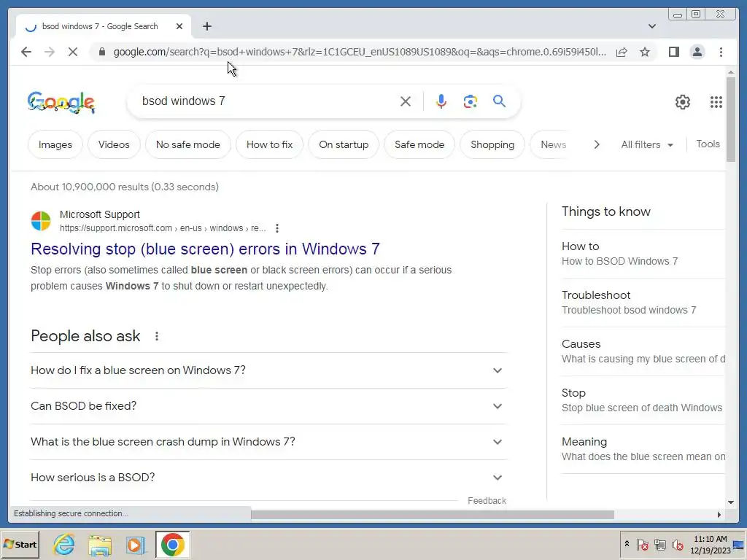
Task: Open the Action Center flag tray icon
Action: click(x=642, y=544)
